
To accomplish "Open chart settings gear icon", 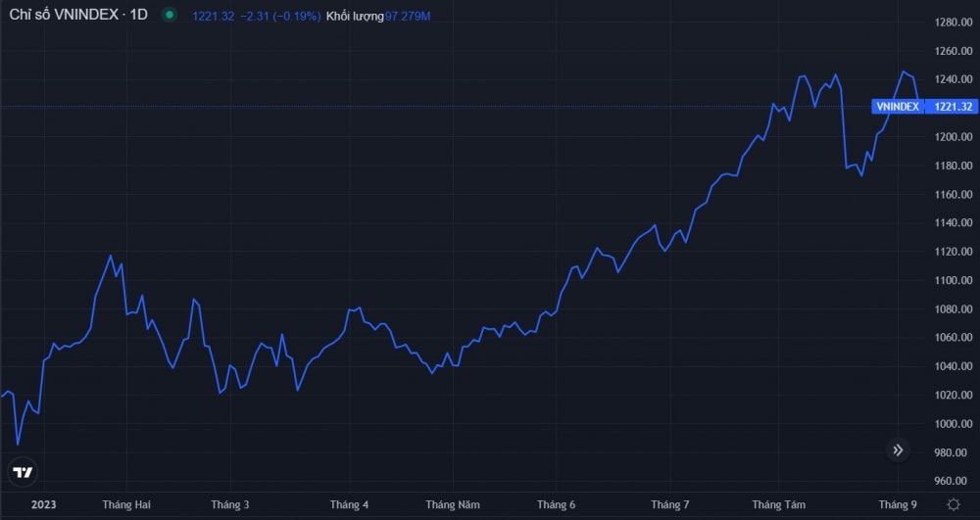I will click(x=954, y=504).
